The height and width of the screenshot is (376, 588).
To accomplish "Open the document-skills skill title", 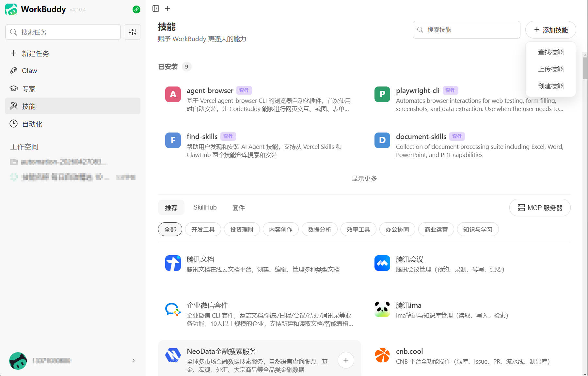I will [x=421, y=136].
